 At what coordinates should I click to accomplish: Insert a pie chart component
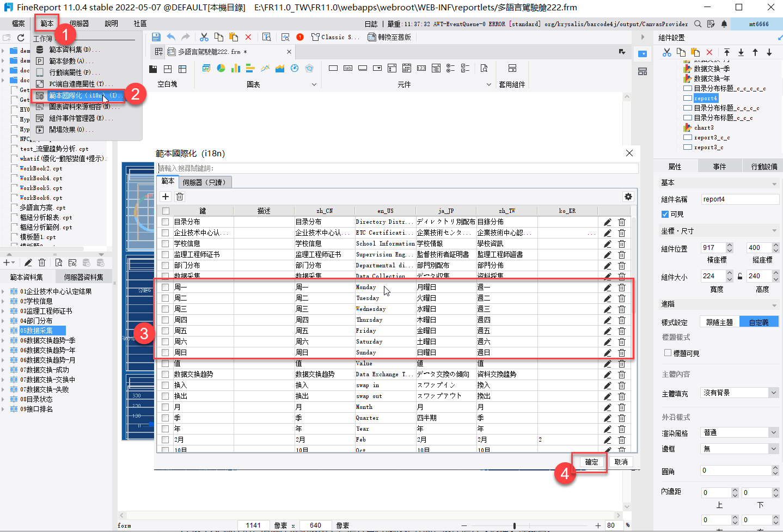click(x=221, y=69)
